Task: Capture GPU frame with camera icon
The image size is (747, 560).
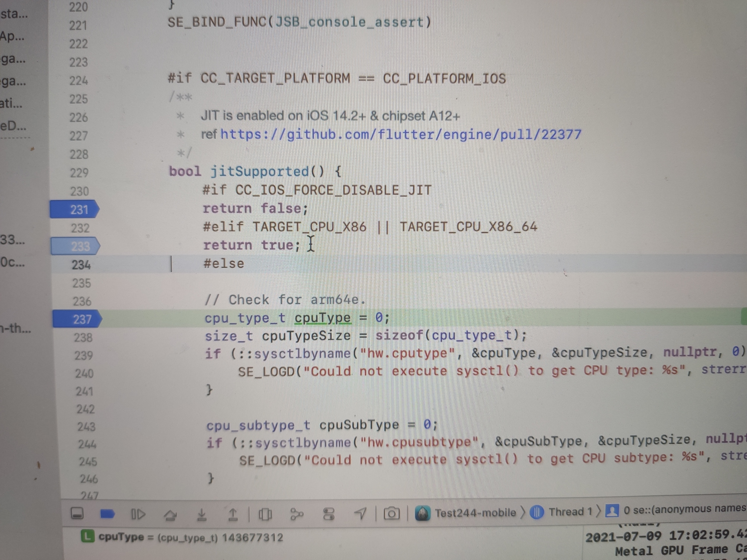Action: pos(391,514)
